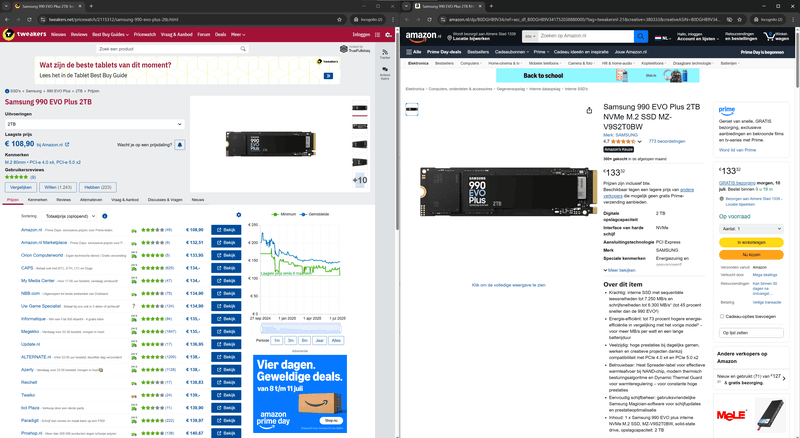
Task: Click external link icon next to bij Amazon.nl
Action: [x=67, y=145]
